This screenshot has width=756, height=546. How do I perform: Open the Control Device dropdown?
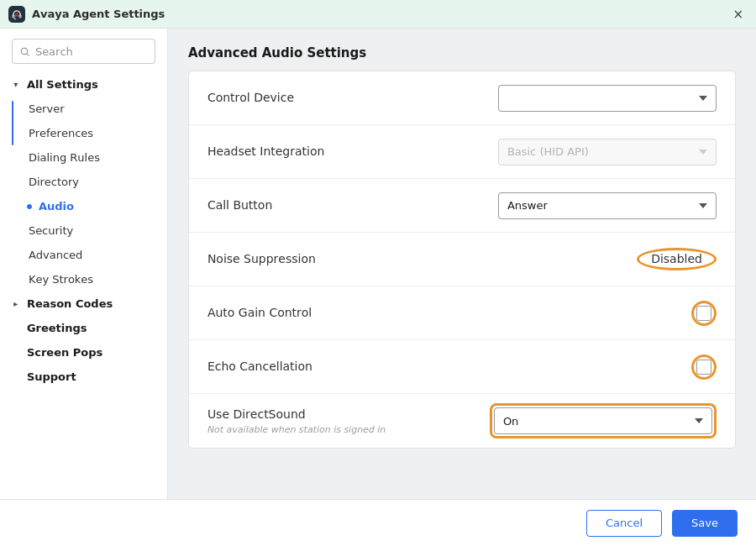pyautogui.click(x=607, y=98)
